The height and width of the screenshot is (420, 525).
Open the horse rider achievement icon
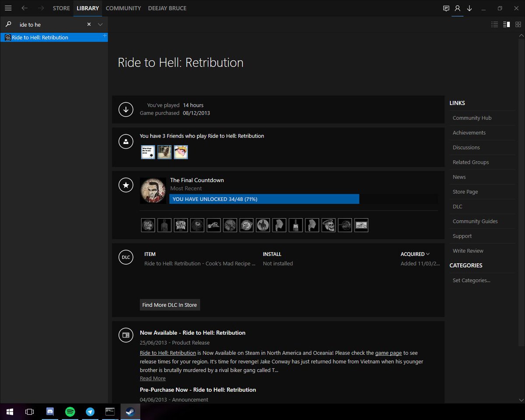click(x=263, y=225)
